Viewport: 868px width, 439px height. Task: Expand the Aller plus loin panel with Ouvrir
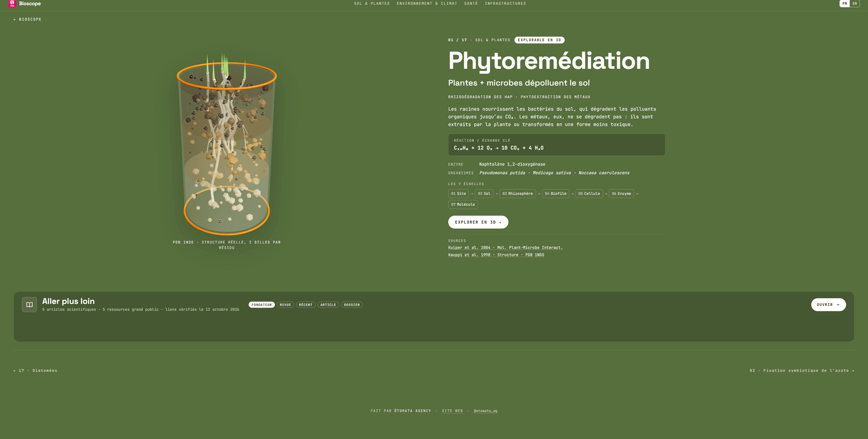pos(828,305)
